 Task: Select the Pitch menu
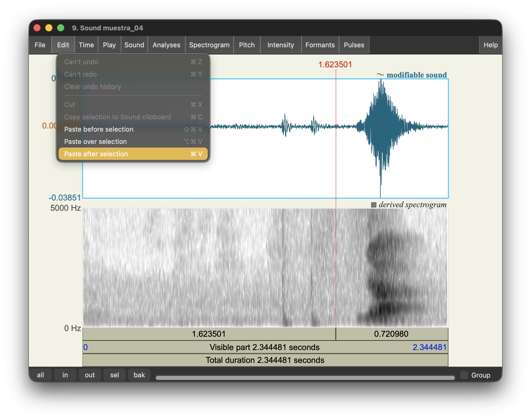[x=246, y=45]
